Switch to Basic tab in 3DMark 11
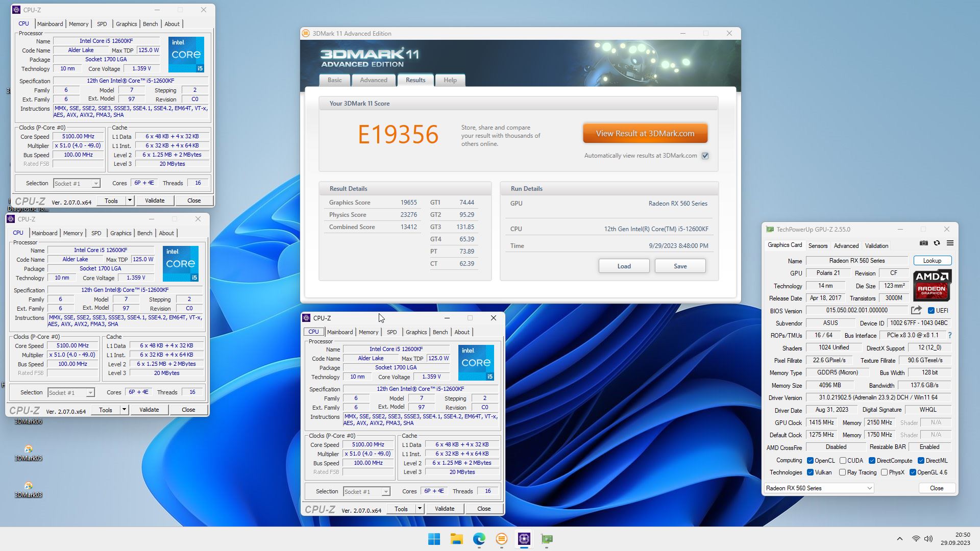Image resolution: width=980 pixels, height=551 pixels. 335,80
